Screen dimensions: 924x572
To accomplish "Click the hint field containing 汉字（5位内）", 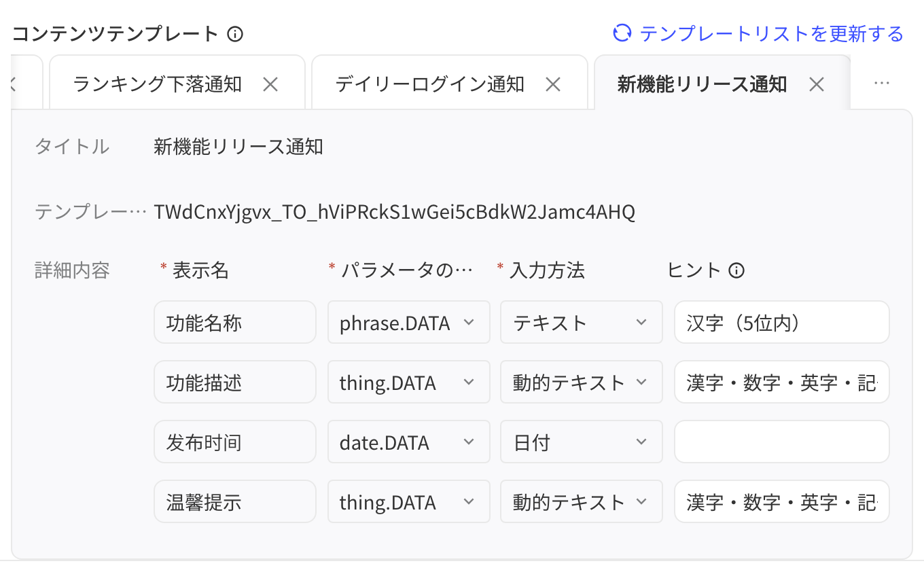I will 782,323.
